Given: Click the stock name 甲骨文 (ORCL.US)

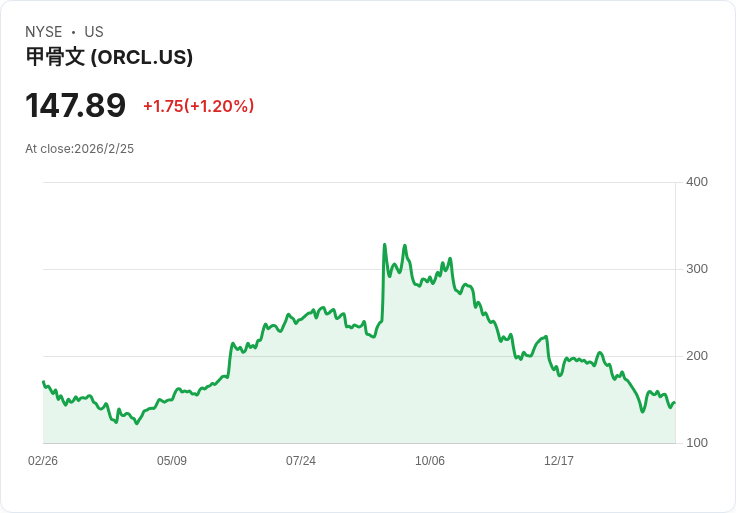Looking at the screenshot, I should [x=109, y=57].
